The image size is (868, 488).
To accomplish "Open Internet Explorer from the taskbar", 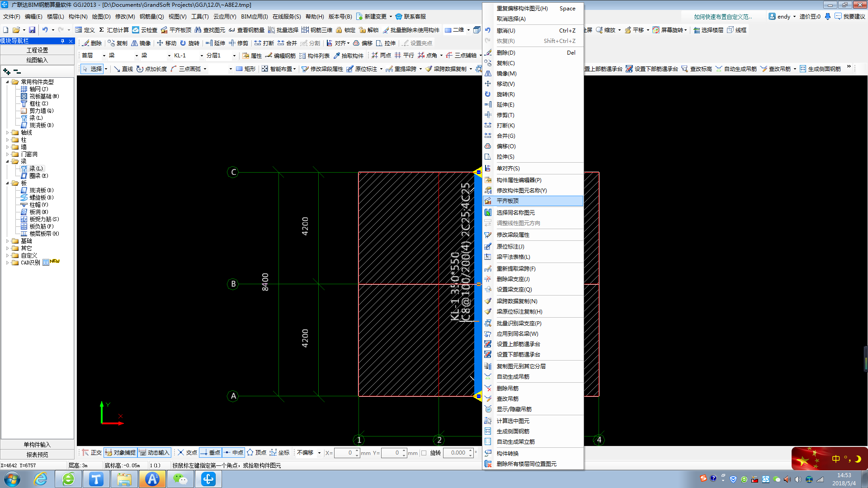I will (41, 479).
